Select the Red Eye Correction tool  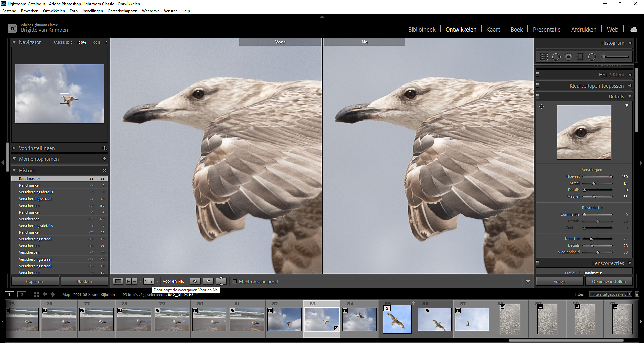point(568,57)
